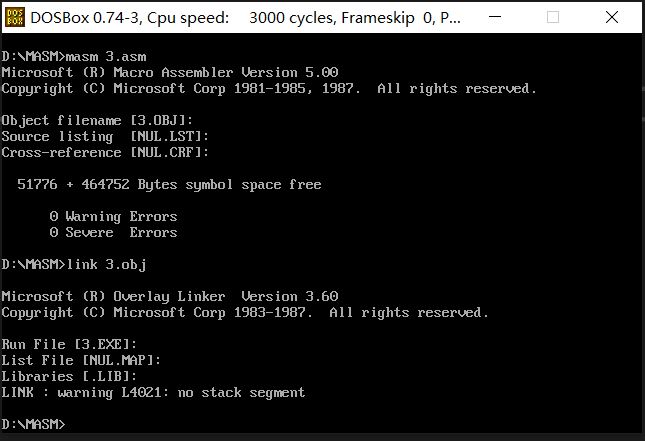This screenshot has width=645, height=441.
Task: Click the DOSBox icon in title bar
Action: 15,17
